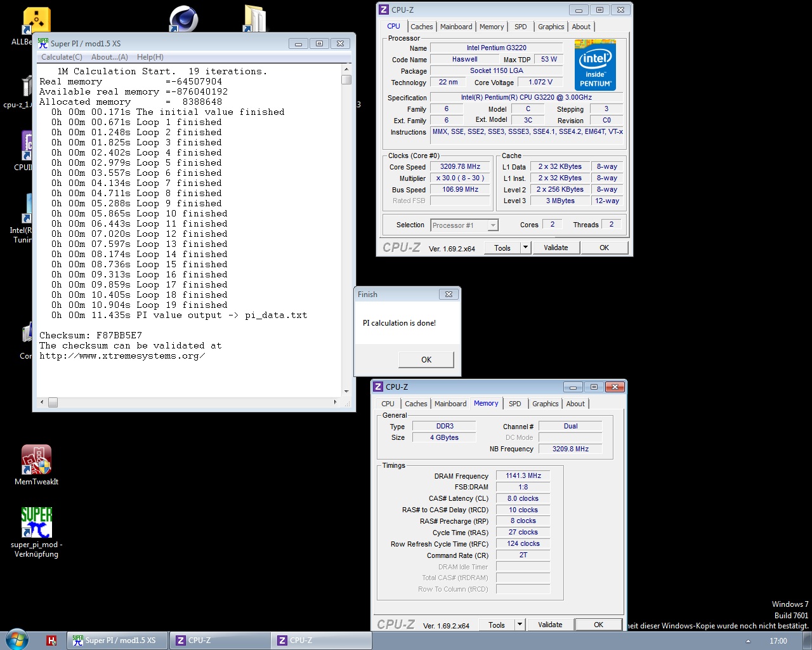The image size is (812, 650).
Task: Click the Checksum: F87BB5E7 line
Action: coord(91,335)
